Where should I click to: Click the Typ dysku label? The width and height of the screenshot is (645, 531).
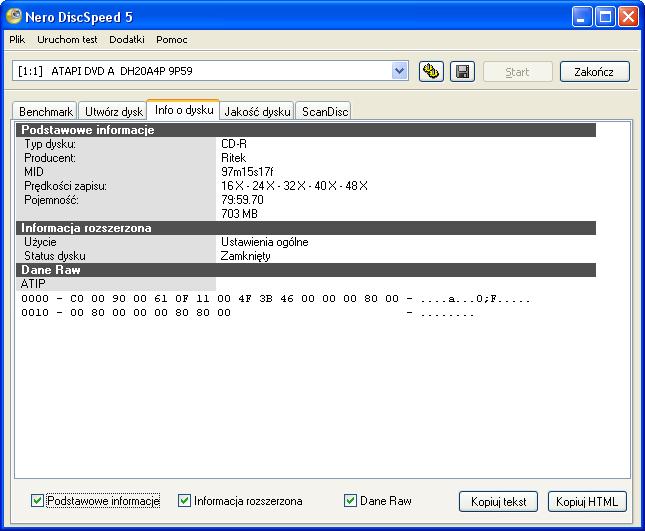(x=50, y=144)
